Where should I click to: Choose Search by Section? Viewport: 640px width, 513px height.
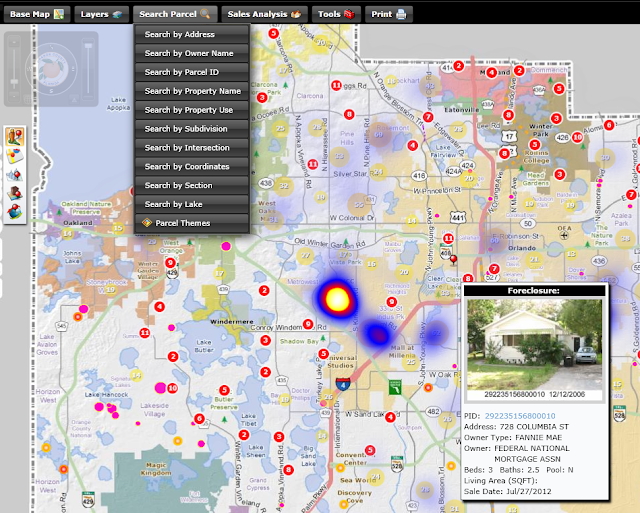pos(192,185)
